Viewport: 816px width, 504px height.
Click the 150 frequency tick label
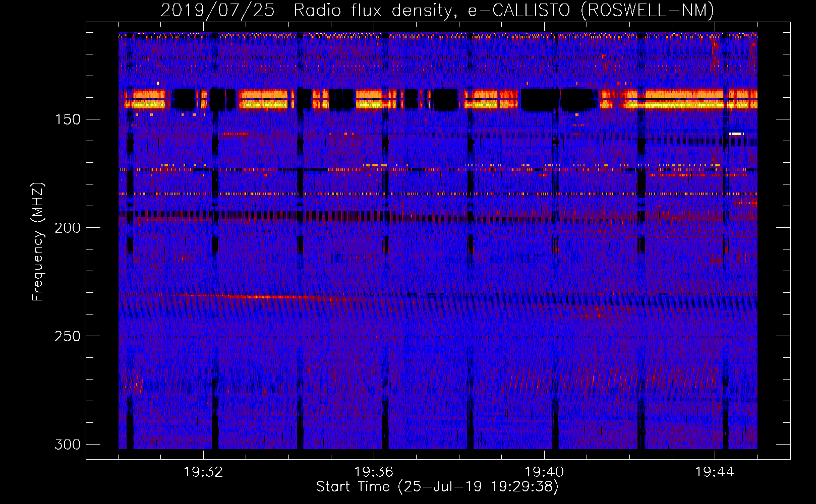tap(68, 119)
